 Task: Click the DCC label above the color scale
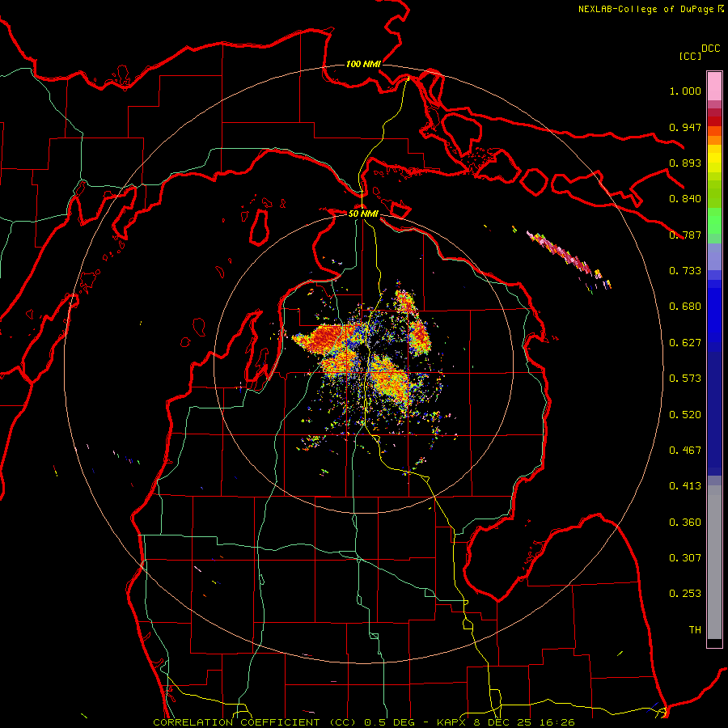click(710, 49)
